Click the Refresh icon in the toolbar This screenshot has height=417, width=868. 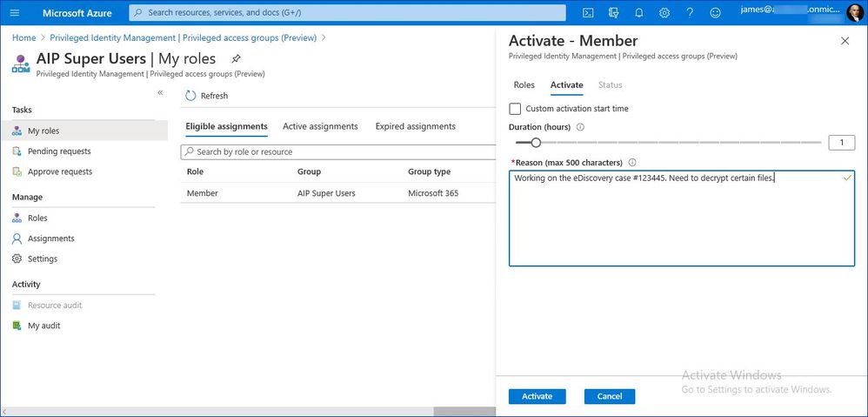click(x=191, y=96)
